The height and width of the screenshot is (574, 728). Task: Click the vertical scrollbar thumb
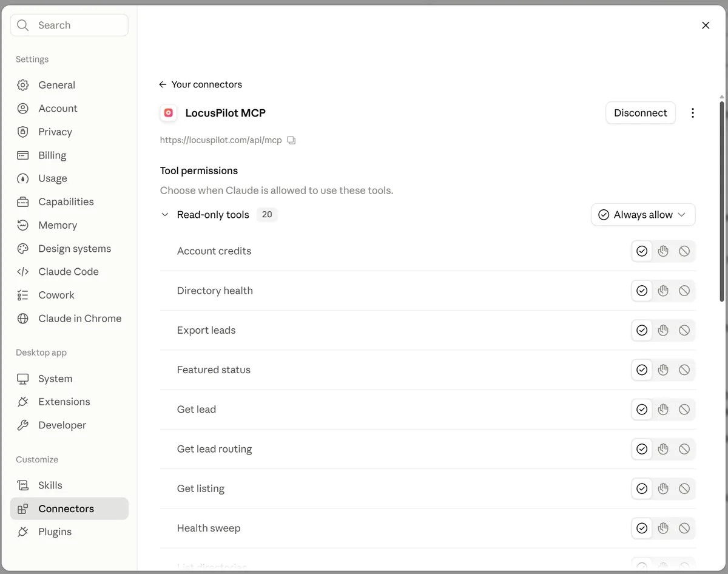(x=721, y=201)
